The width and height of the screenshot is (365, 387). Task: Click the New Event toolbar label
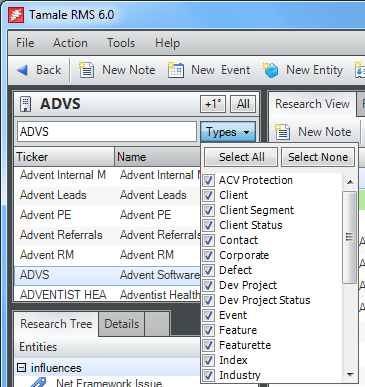coord(221,70)
